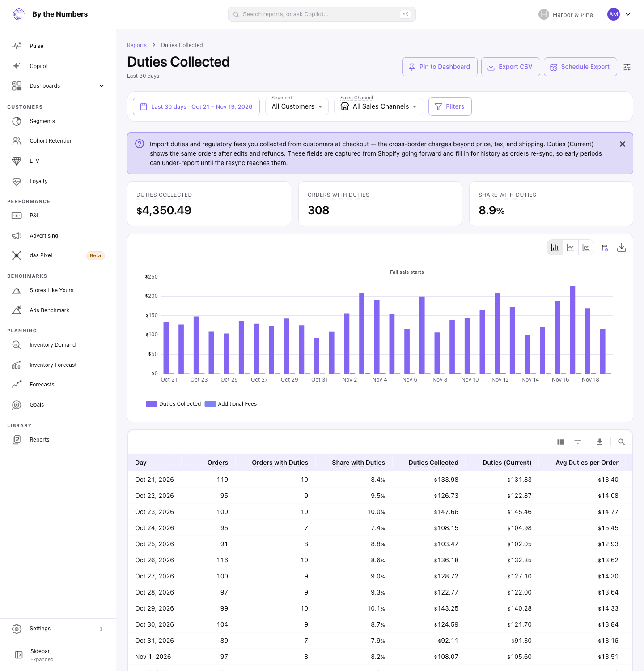Open chart annotations icon
Viewport: 644px width, 671px height.
tap(605, 247)
